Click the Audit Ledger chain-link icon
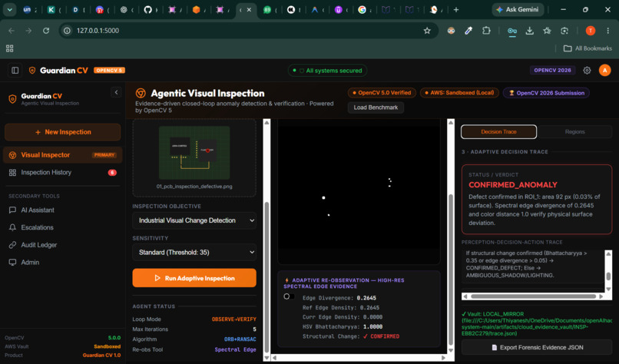This screenshot has width=619, height=364. (12, 245)
